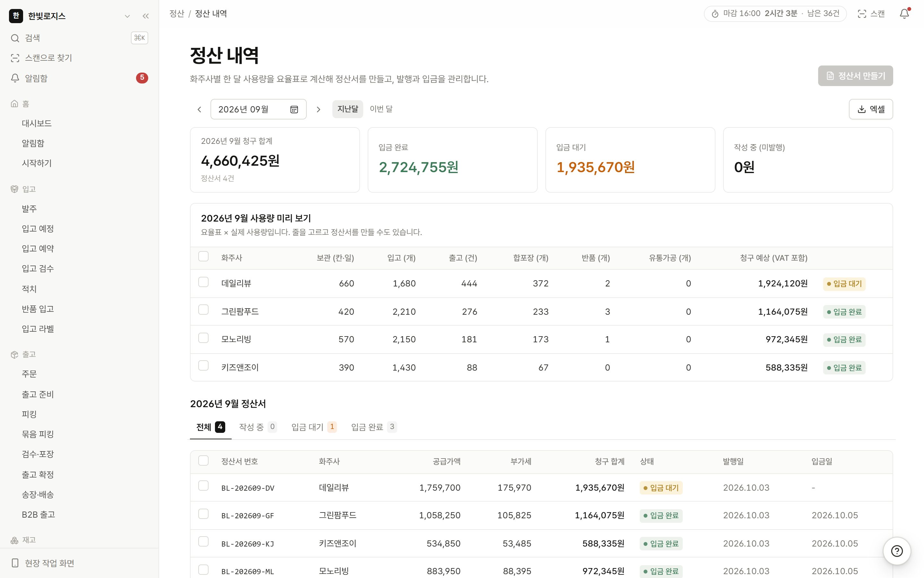Click the 정산서 만들기 button

point(855,76)
